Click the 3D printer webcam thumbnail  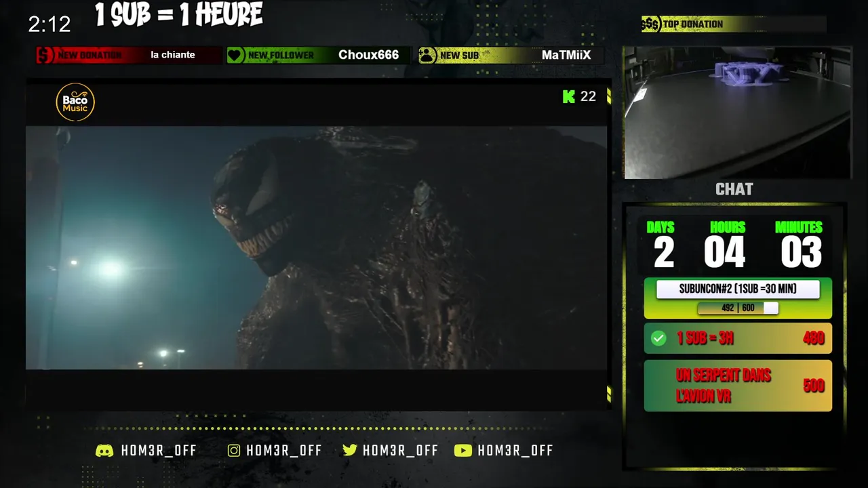click(738, 113)
